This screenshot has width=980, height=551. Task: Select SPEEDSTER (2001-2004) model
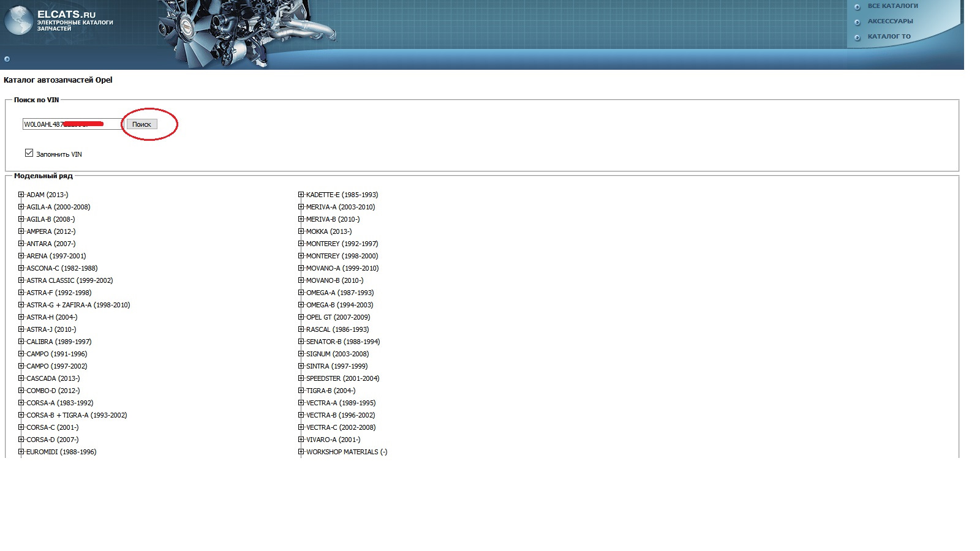(x=343, y=378)
